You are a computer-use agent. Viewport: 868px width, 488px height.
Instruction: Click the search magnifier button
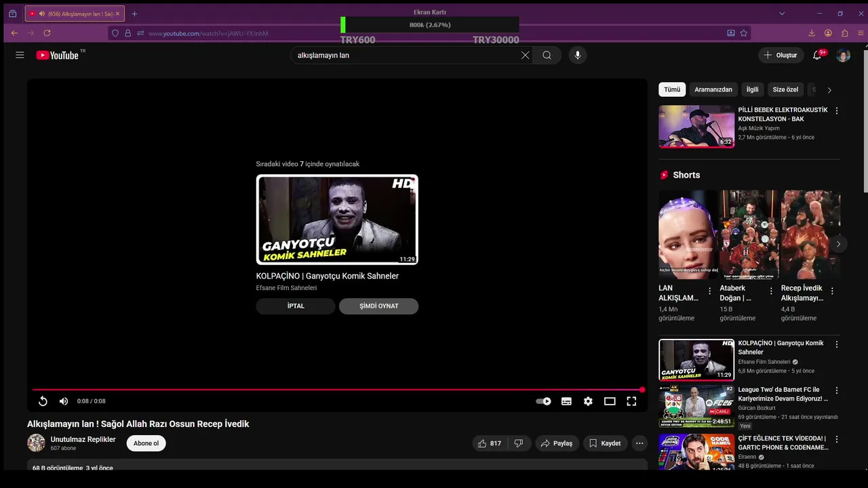[547, 55]
